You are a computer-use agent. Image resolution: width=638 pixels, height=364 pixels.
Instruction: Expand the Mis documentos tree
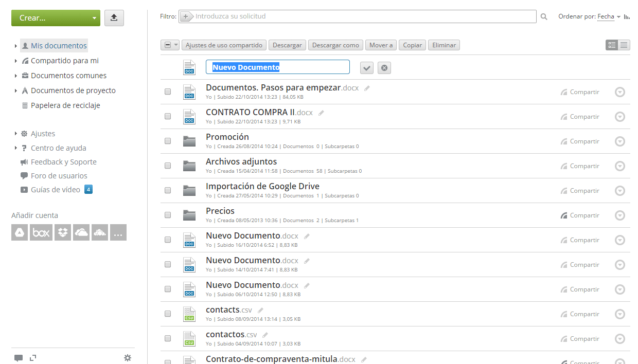tap(16, 46)
